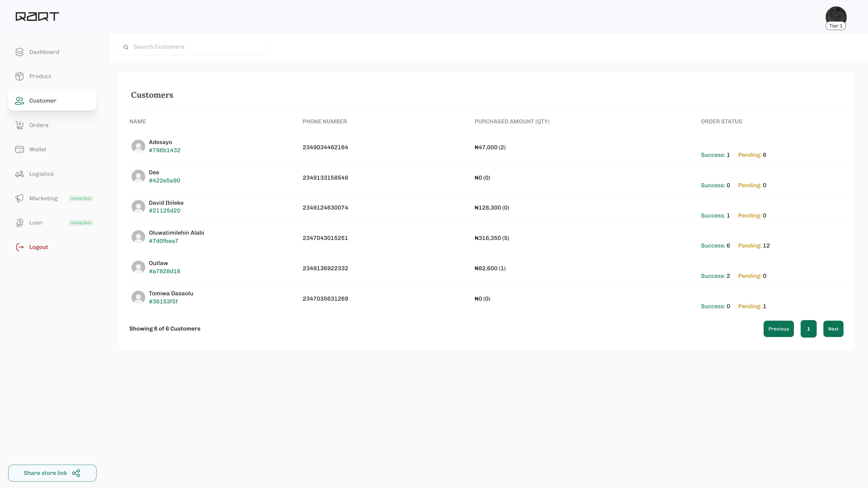
Task: Select the Loan coin icon
Action: pos(19,223)
